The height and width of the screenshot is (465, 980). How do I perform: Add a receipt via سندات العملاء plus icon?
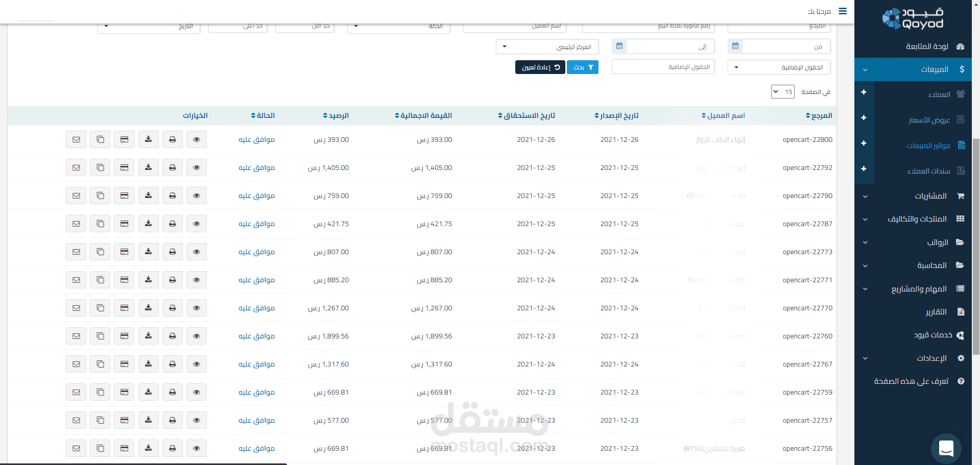tap(864, 169)
